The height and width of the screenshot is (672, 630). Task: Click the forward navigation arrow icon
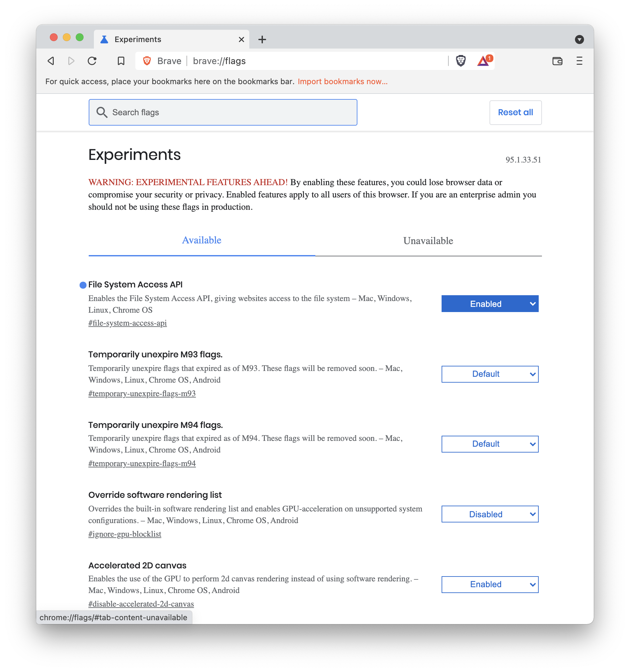pyautogui.click(x=72, y=61)
